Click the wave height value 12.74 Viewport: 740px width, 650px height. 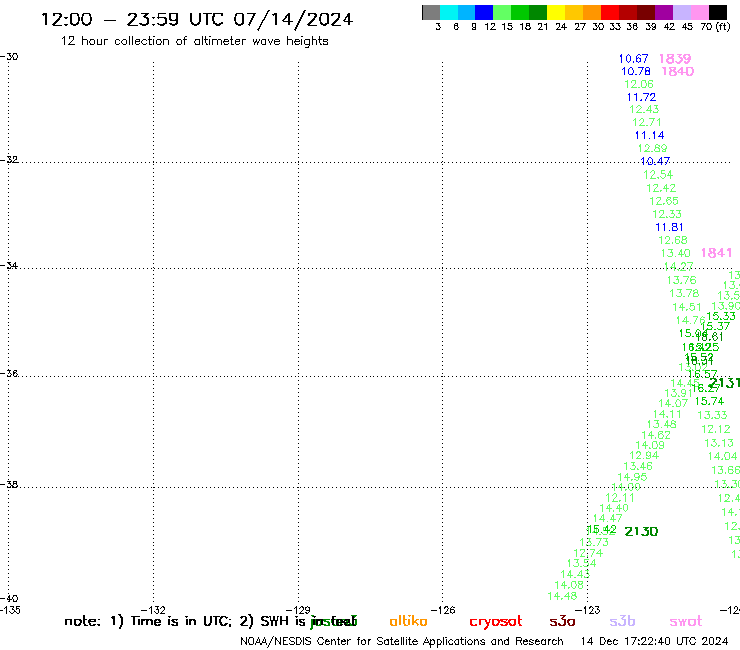pyautogui.click(x=589, y=553)
